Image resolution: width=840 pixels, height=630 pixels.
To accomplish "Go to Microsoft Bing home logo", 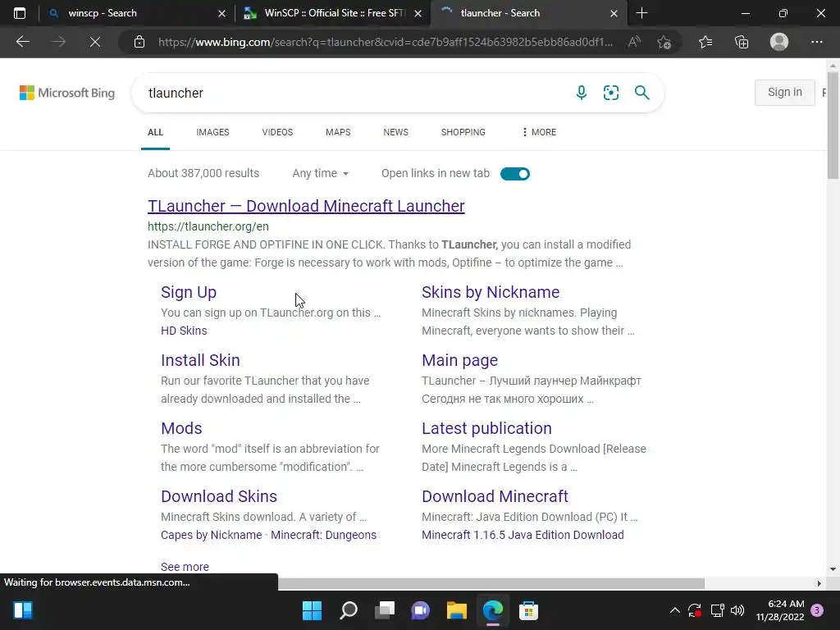I will [x=67, y=93].
